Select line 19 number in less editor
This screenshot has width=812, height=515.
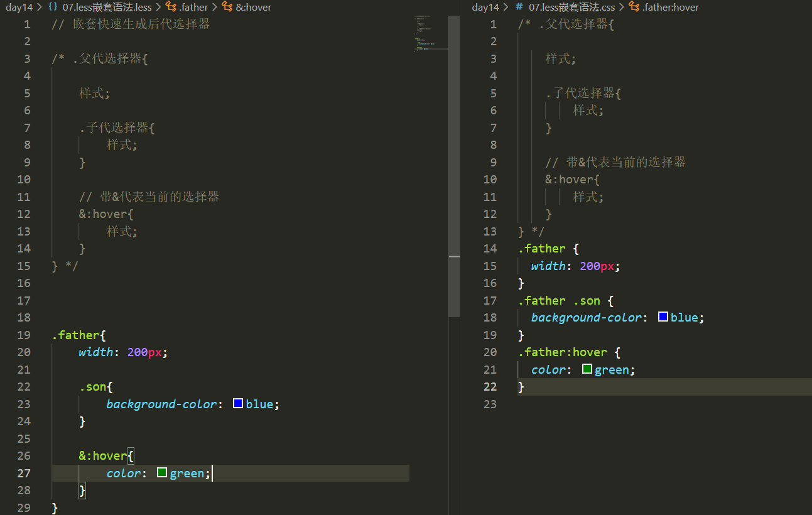[24, 335]
